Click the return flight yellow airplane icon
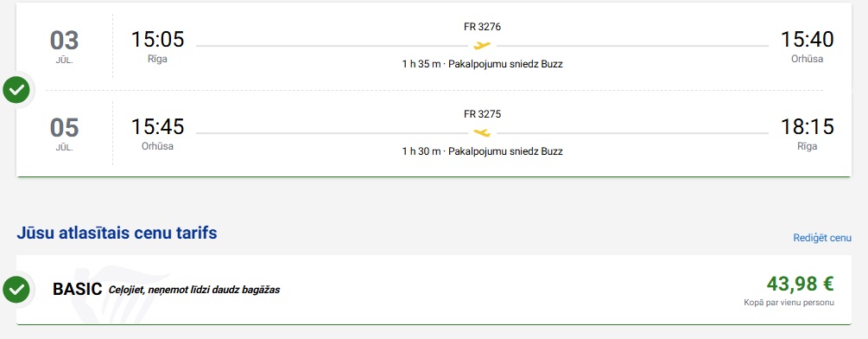 pyautogui.click(x=482, y=133)
